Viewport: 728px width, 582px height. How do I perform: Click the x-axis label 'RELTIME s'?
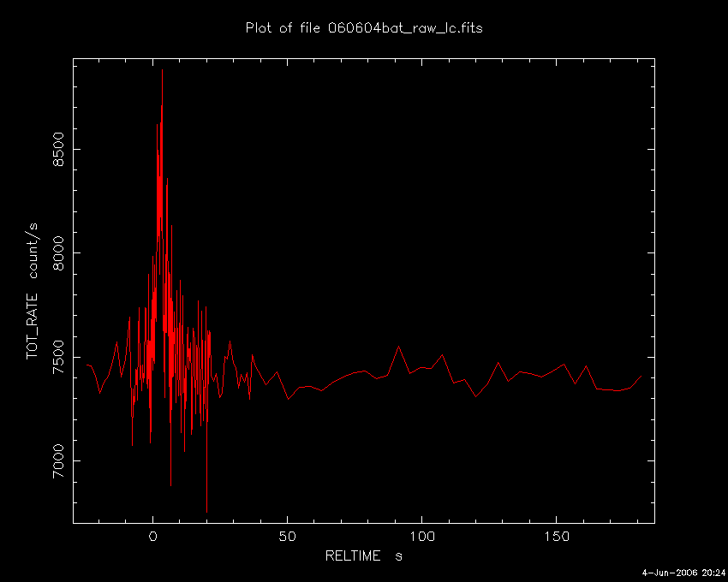(x=363, y=555)
